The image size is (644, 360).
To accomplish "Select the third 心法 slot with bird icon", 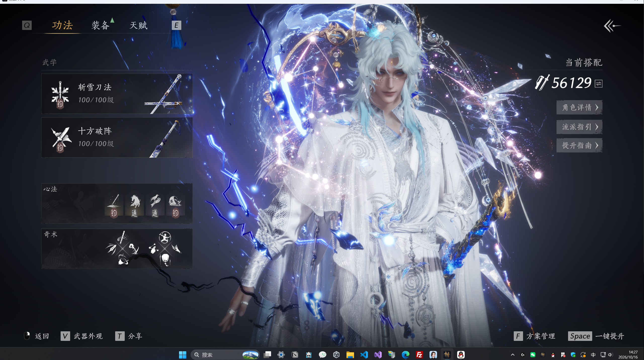I will click(155, 205).
